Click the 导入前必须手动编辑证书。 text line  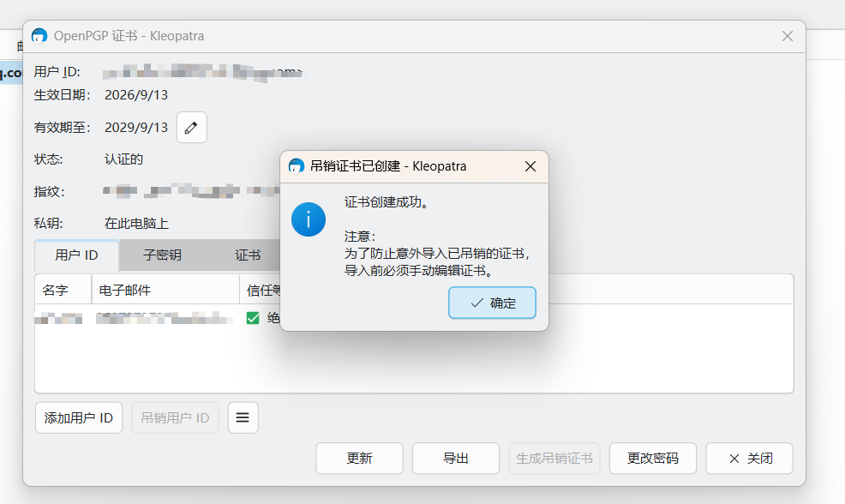coord(420,270)
